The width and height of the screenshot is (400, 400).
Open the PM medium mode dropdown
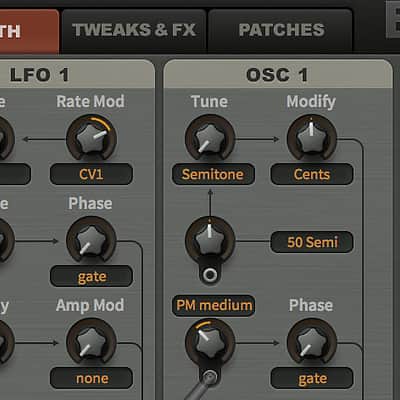(x=213, y=305)
